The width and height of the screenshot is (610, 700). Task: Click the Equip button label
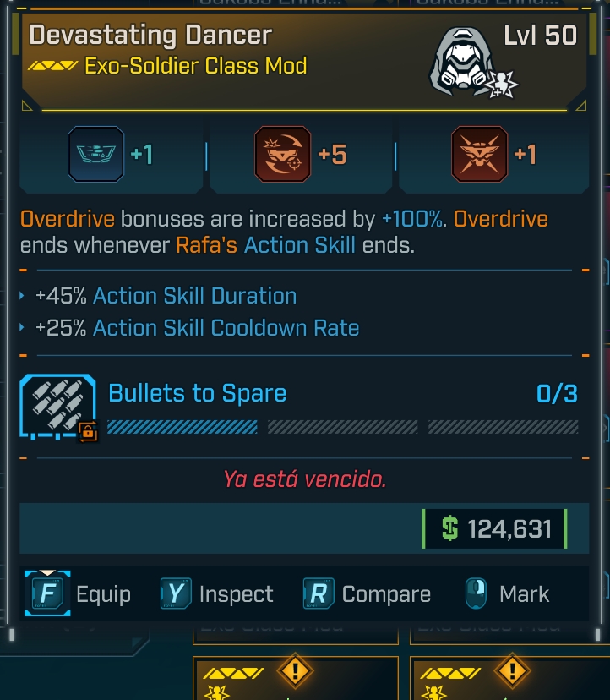click(x=103, y=594)
